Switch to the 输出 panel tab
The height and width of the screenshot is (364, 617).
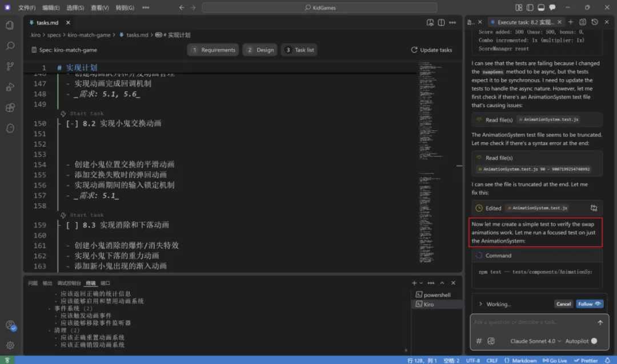click(x=47, y=283)
